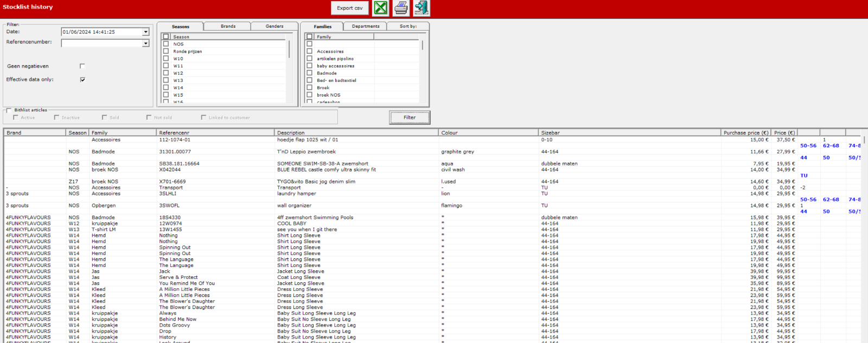Image resolution: width=868 pixels, height=343 pixels.
Task: Click the Excel export icon
Action: (x=381, y=8)
